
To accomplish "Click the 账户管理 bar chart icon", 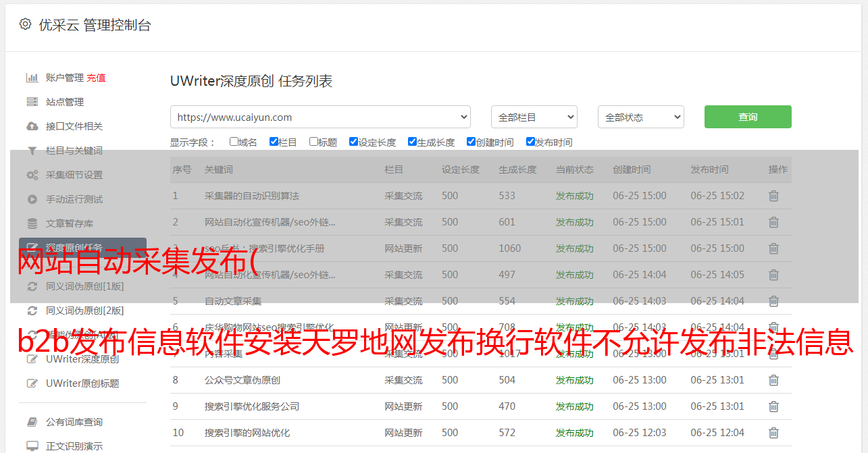I will 32,78.
